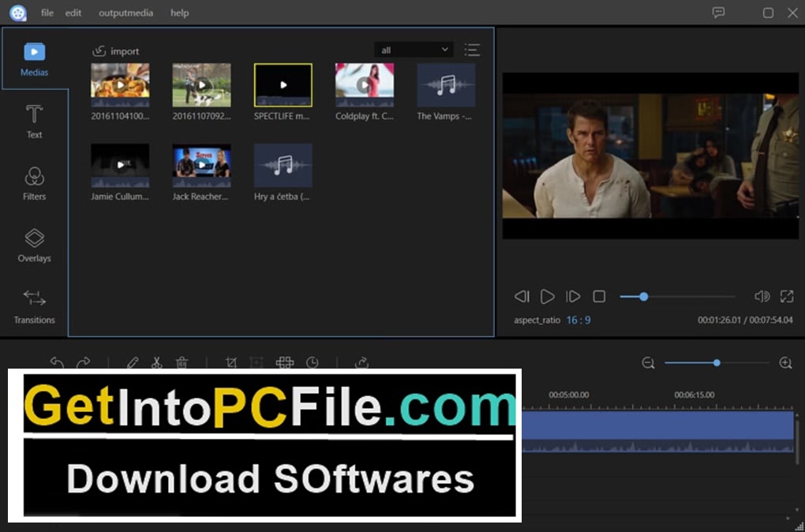Select The Vamps audio clip

tap(446, 84)
